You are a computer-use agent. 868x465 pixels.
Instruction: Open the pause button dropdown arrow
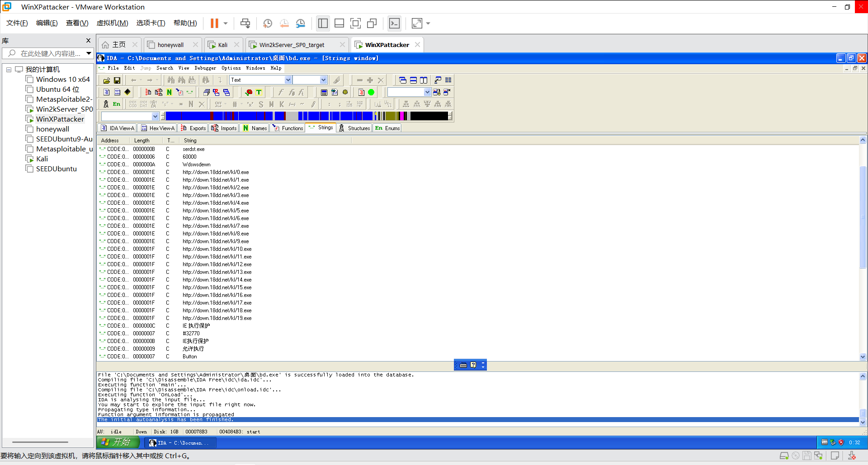click(x=226, y=23)
